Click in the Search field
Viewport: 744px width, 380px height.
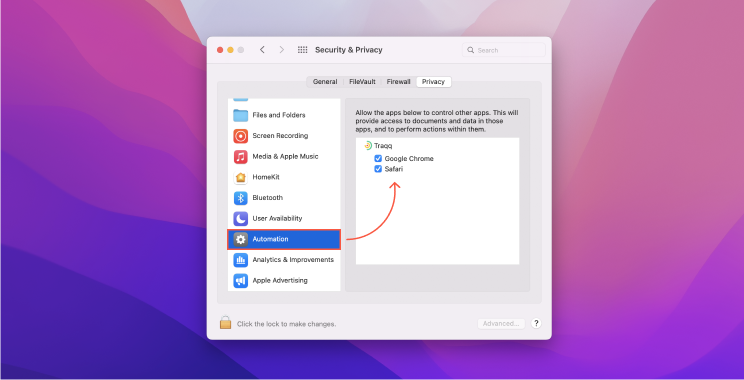point(503,50)
